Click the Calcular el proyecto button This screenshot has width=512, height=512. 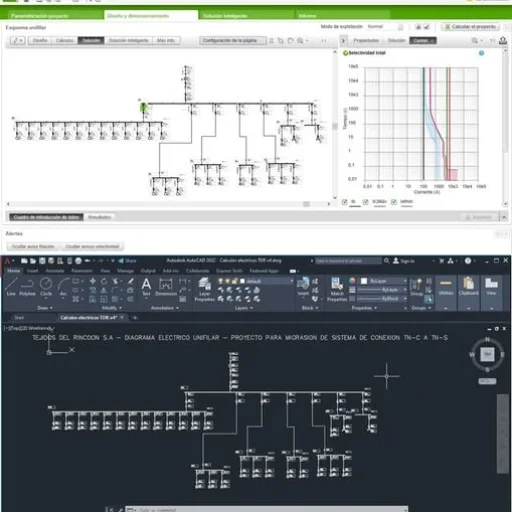[x=470, y=27]
